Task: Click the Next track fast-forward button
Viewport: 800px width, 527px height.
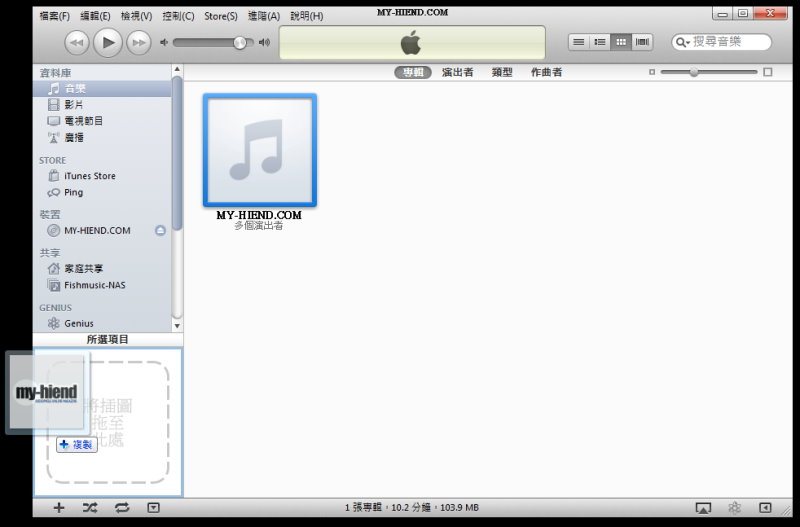Action: [138, 42]
